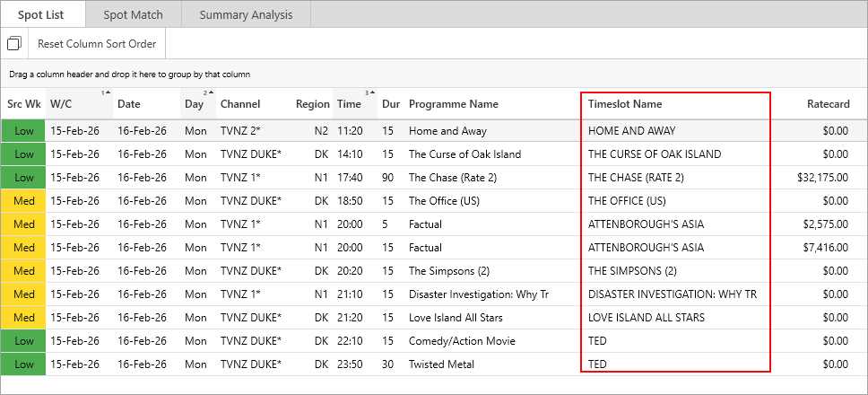Click the Region column header
868x395 pixels.
pyautogui.click(x=313, y=103)
